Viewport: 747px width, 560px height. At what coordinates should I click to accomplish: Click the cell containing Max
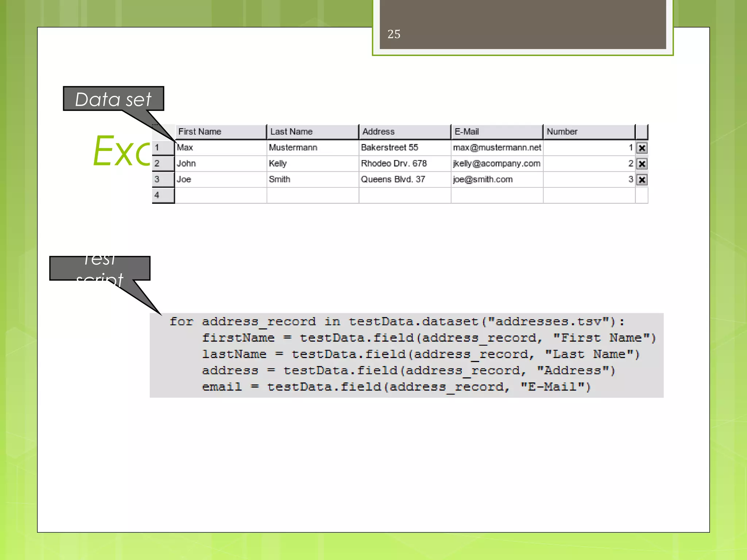221,148
